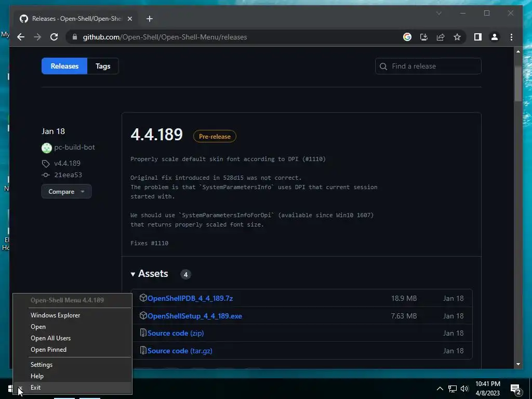Open the taskbar clock 10:41 PM
Image resolution: width=532 pixels, height=399 pixels.
pos(487,389)
